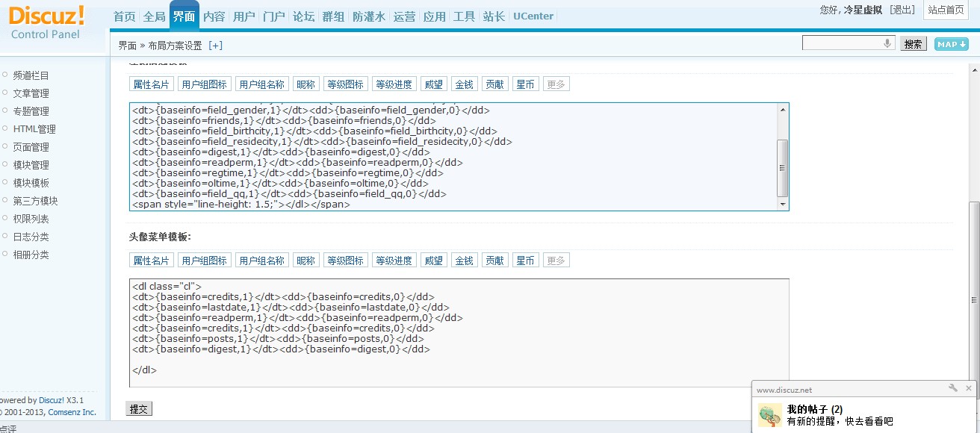Open the 站长 top menu

[494, 16]
